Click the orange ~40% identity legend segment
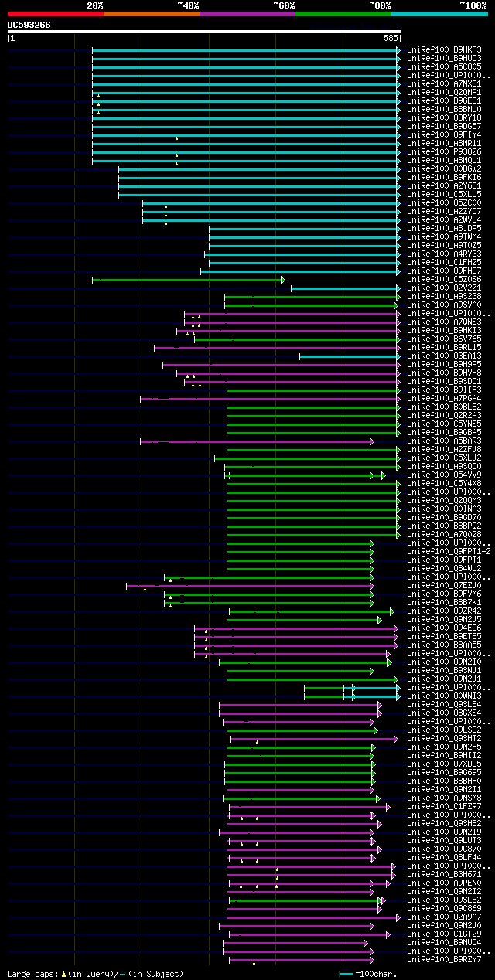495x980 pixels. tap(152, 13)
